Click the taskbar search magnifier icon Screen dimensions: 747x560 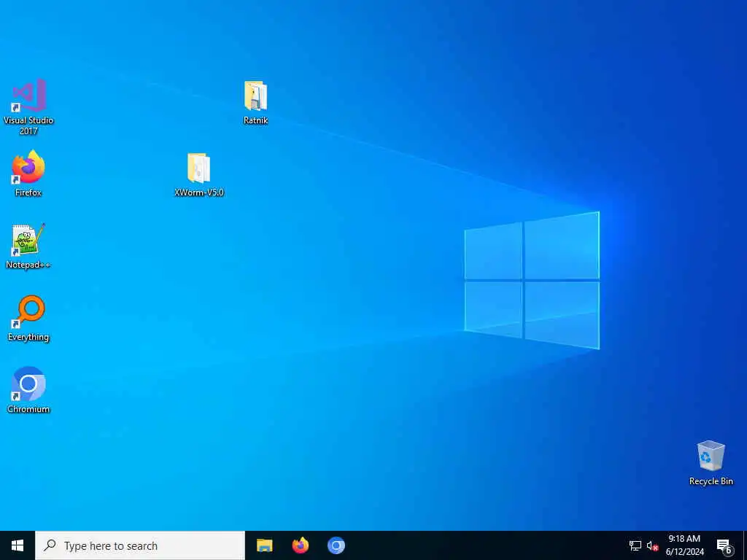[50, 545]
